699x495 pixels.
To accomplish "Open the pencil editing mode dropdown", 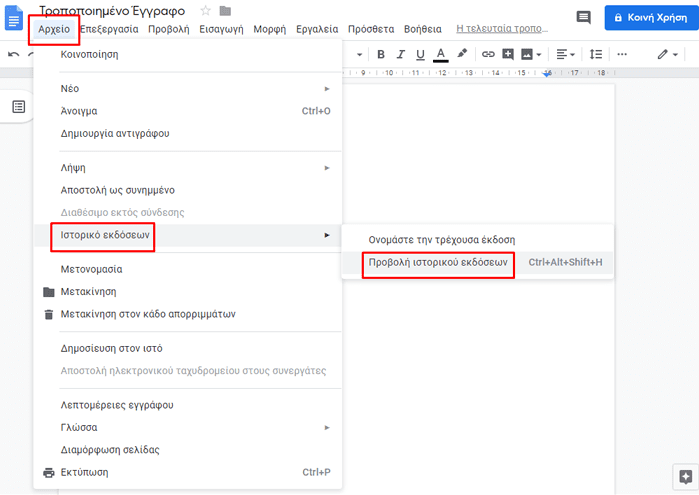I will (x=667, y=54).
